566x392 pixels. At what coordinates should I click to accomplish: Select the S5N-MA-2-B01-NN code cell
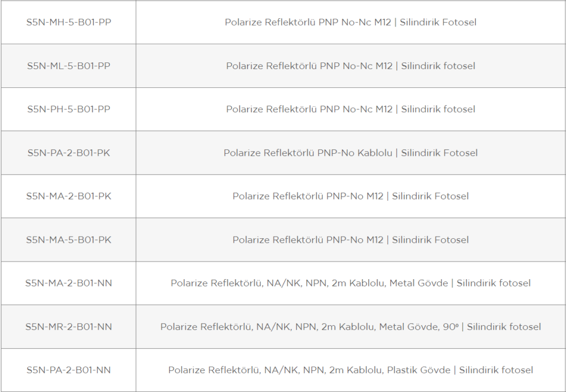(x=69, y=283)
